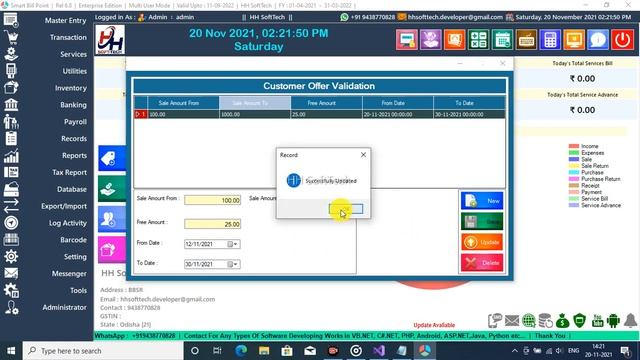Open the To Date picker dropdown
The width and height of the screenshot is (640, 360).
click(x=233, y=264)
